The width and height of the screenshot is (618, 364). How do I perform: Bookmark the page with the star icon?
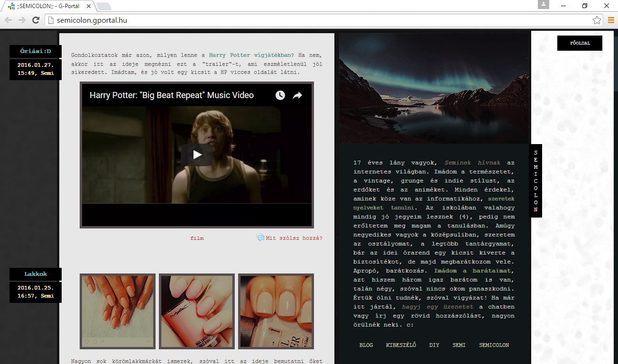tap(597, 20)
